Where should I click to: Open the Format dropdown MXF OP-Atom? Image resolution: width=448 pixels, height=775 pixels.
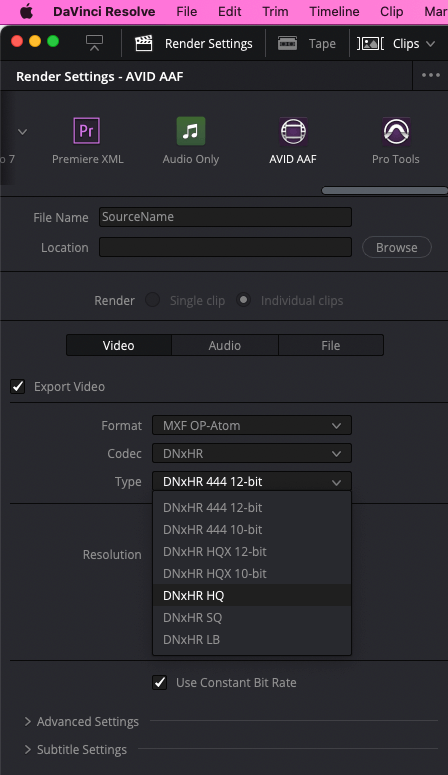tap(252, 425)
